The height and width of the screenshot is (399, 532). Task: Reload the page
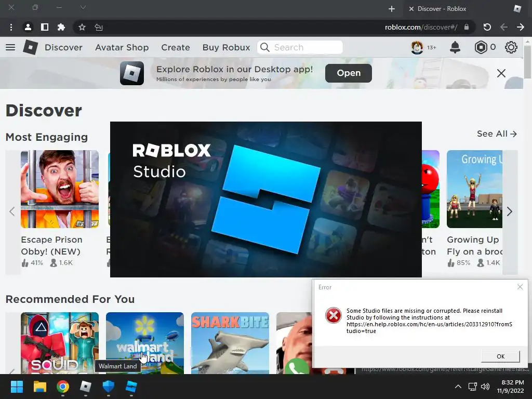click(x=487, y=27)
